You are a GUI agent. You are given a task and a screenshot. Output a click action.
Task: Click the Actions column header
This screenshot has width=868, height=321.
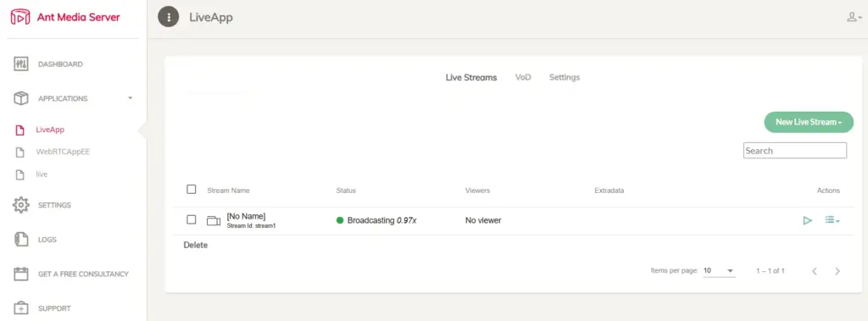pyautogui.click(x=828, y=191)
